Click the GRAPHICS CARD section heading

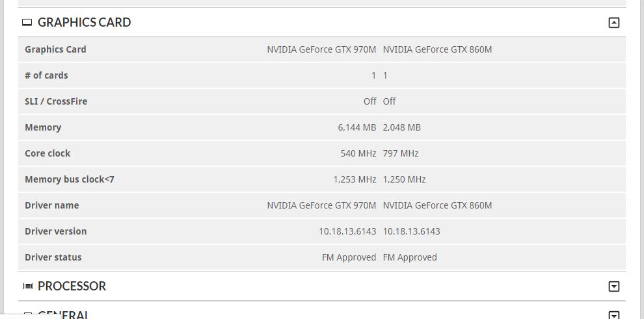84,22
